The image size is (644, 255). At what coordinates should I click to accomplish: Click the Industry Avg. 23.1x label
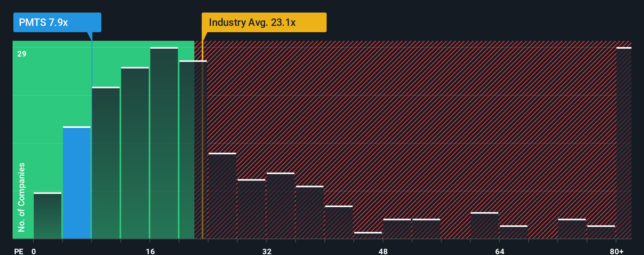coord(264,22)
